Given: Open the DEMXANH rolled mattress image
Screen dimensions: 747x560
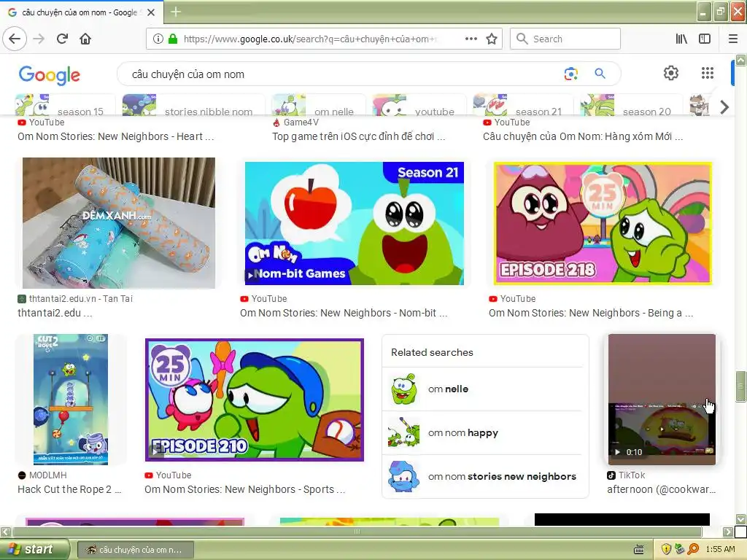Looking at the screenshot, I should point(119,223).
